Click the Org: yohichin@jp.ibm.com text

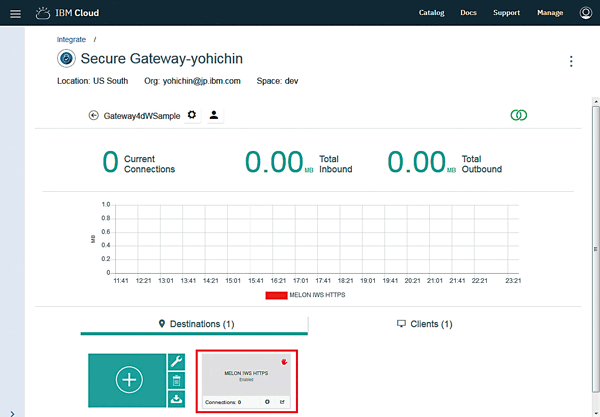tap(192, 81)
